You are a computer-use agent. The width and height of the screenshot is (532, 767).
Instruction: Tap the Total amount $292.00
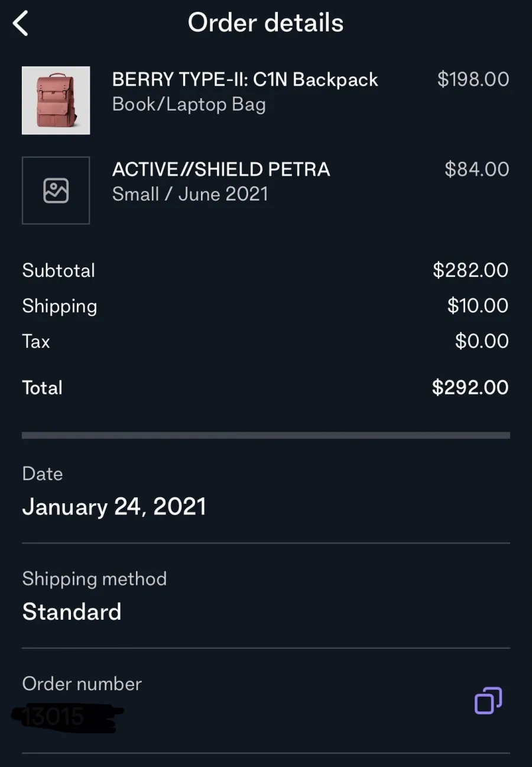point(471,387)
